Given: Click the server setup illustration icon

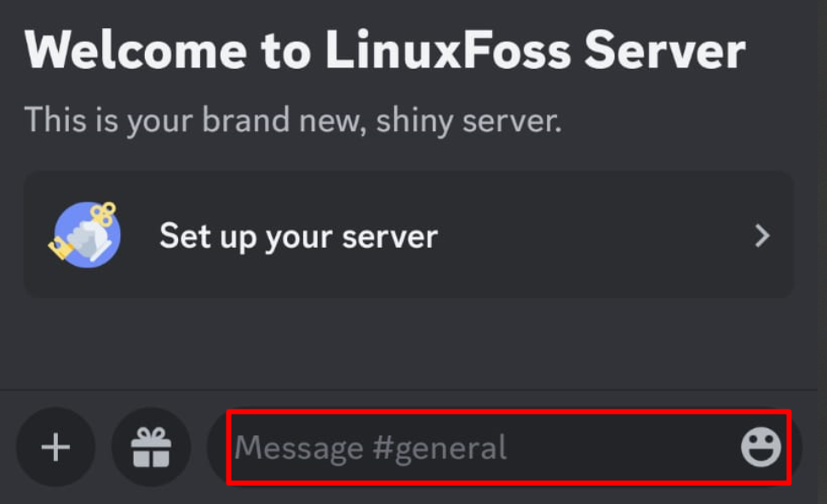Looking at the screenshot, I should 85,235.
